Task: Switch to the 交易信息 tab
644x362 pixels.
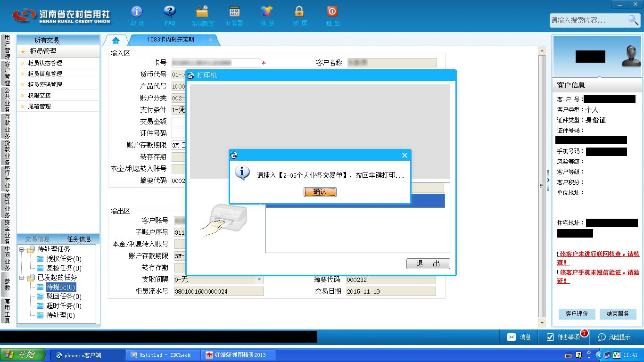Action: tap(38, 239)
